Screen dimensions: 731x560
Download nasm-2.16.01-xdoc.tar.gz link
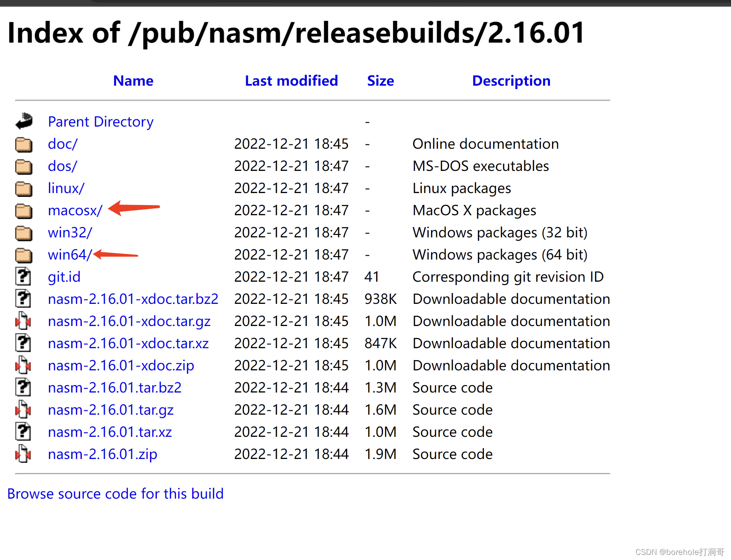[x=129, y=321]
